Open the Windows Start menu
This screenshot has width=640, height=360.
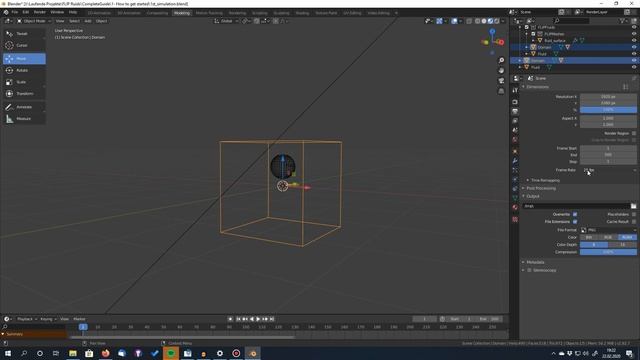coord(8,353)
